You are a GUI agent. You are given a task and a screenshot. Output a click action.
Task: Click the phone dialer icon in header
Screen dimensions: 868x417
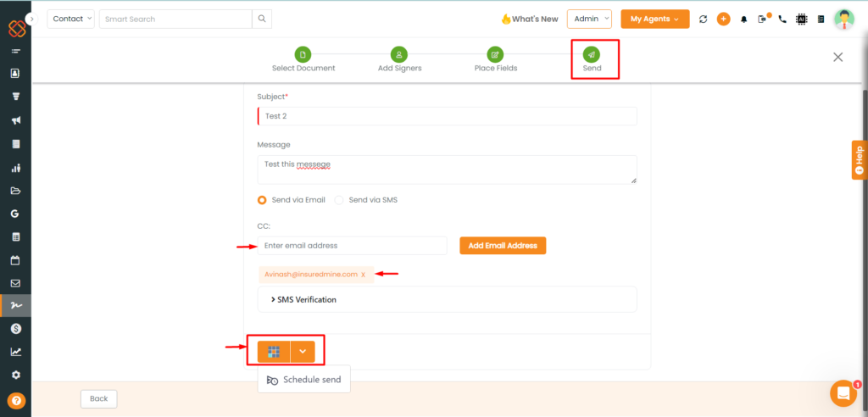tap(782, 19)
